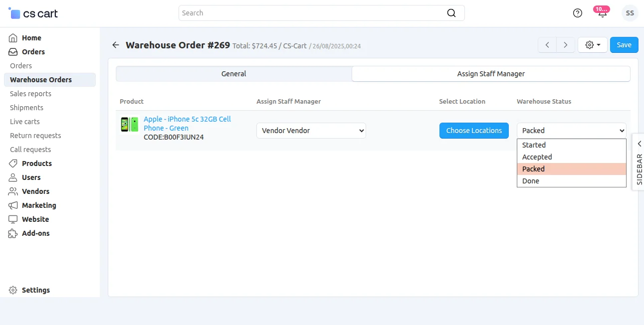Collapse the Warehouse Status Packed dropdown
Viewport: 644px width, 325px height.
coord(572,131)
